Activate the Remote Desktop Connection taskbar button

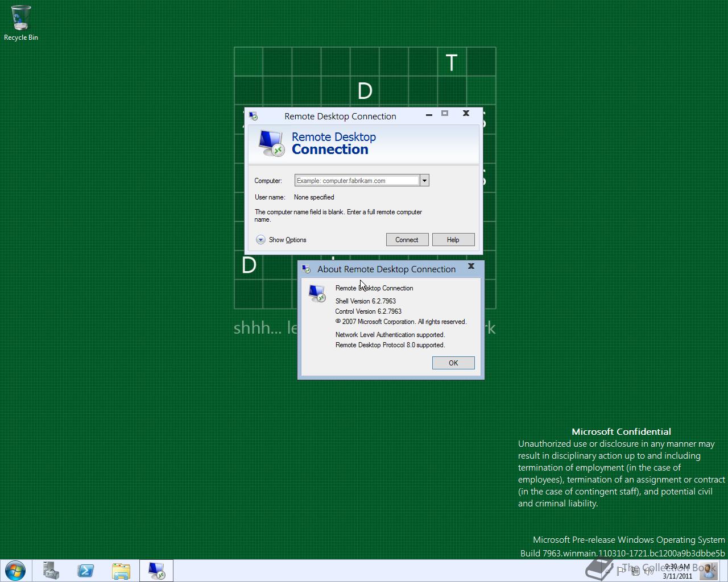(x=156, y=571)
